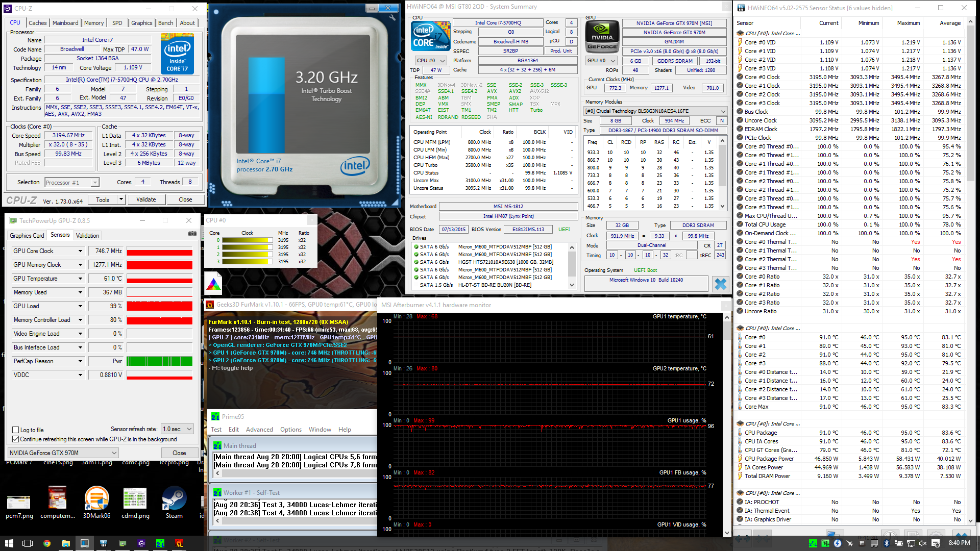This screenshot has width=980, height=551.
Task: Click the Prod. Unit button in HWiNFO
Action: (561, 51)
